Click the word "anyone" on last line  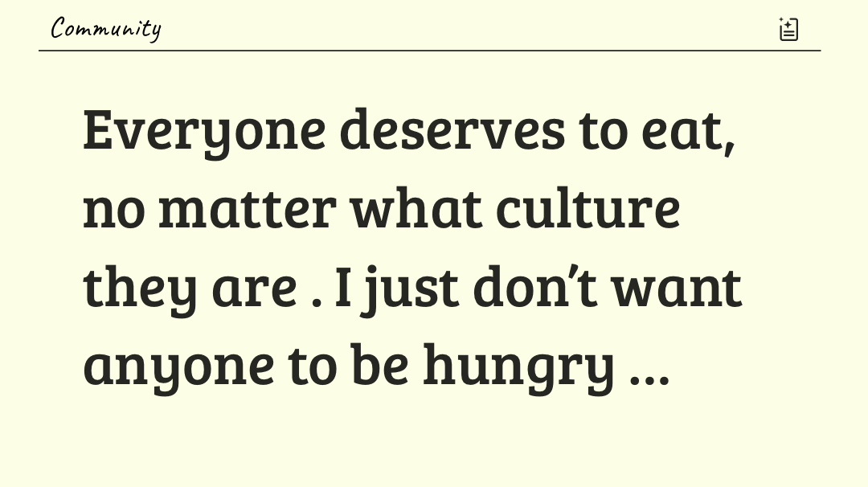tap(178, 366)
